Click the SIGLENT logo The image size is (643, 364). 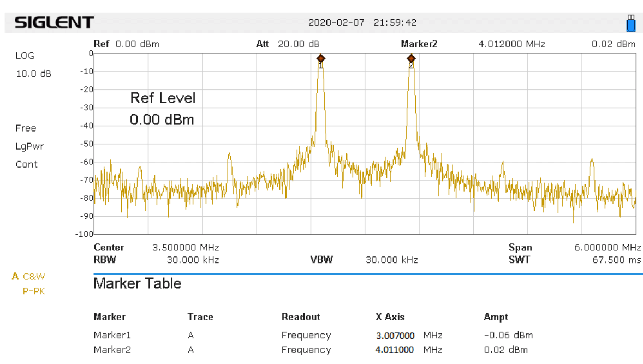[54, 23]
